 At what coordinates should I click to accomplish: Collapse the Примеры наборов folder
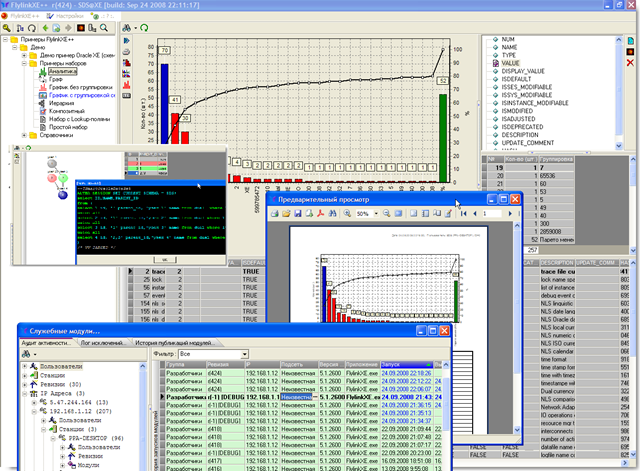pyautogui.click(x=24, y=63)
